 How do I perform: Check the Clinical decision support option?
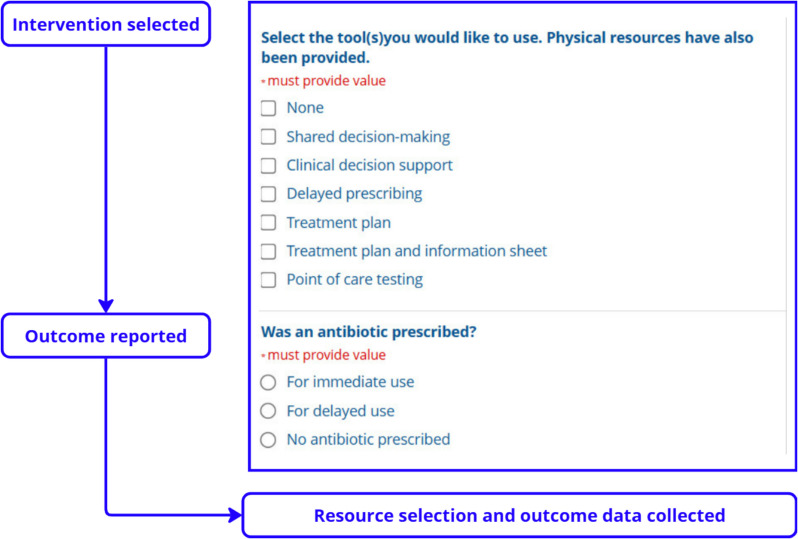pos(268,165)
